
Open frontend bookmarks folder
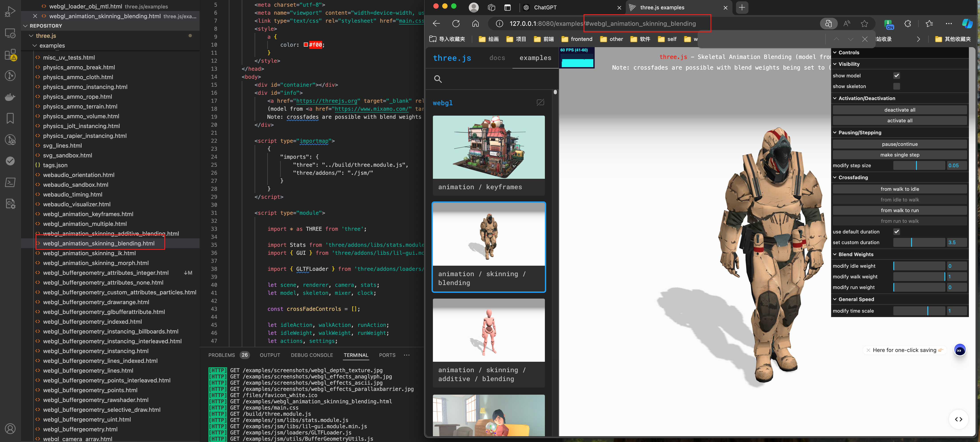577,39
